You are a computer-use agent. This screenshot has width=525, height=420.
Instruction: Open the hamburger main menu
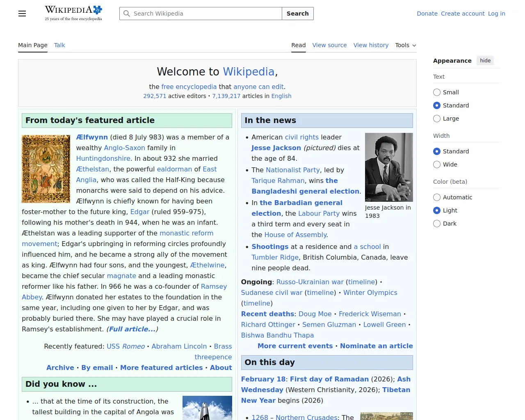[22, 14]
